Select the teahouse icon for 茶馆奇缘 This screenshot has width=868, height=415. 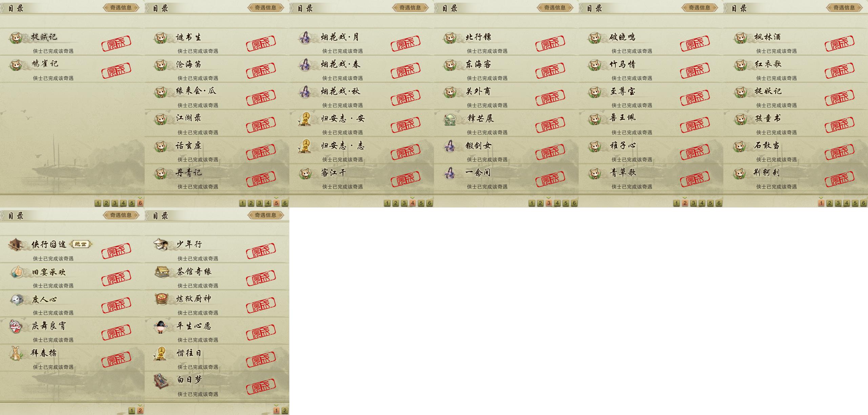(x=162, y=272)
